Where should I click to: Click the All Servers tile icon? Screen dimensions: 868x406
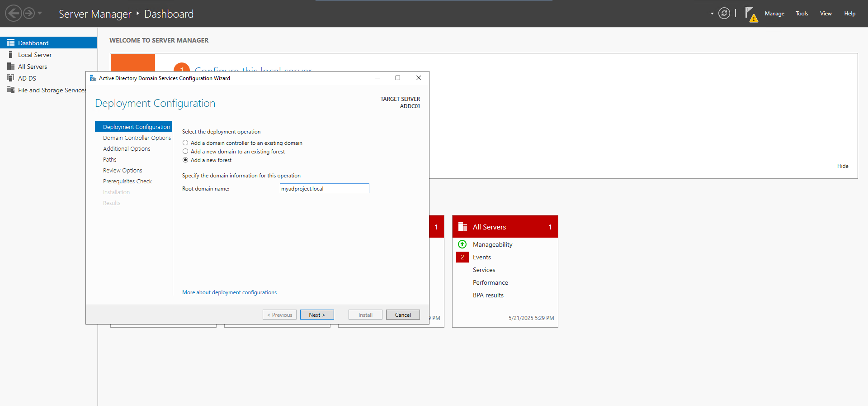tap(462, 226)
